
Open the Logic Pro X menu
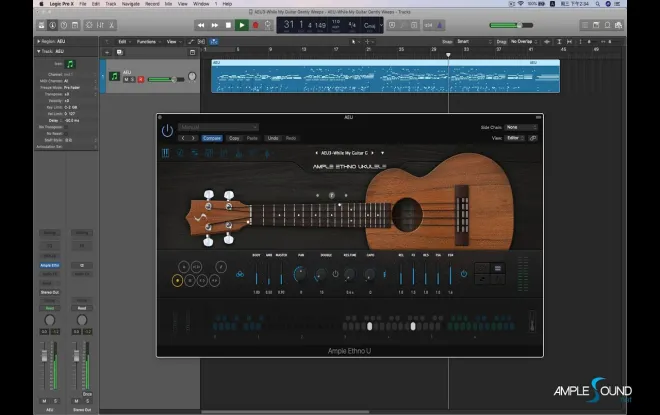61,4
